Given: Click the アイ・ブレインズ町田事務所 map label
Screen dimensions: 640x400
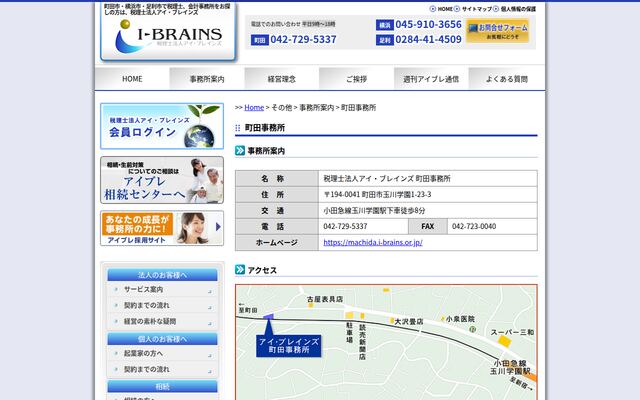Looking at the screenshot, I should 289,346.
